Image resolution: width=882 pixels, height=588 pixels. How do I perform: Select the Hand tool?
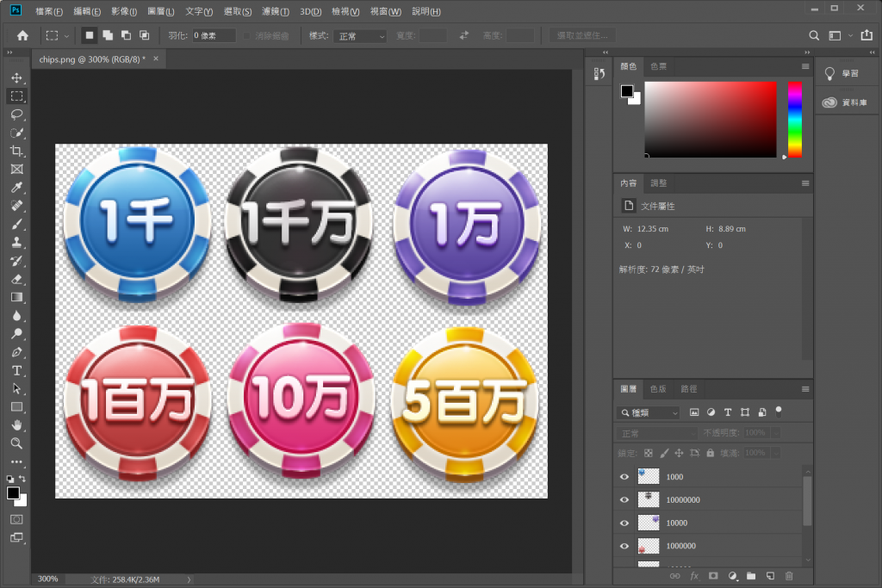pos(17,425)
